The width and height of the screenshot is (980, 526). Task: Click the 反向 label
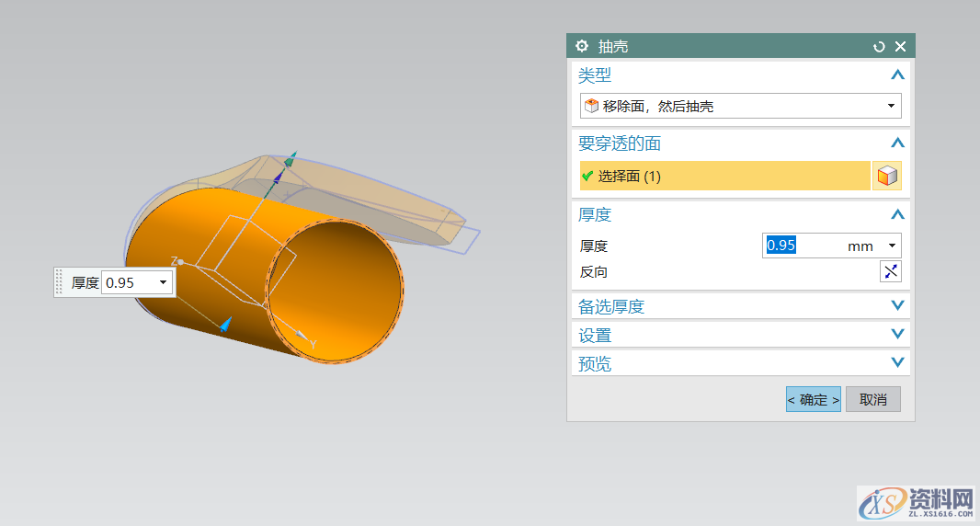(x=594, y=272)
